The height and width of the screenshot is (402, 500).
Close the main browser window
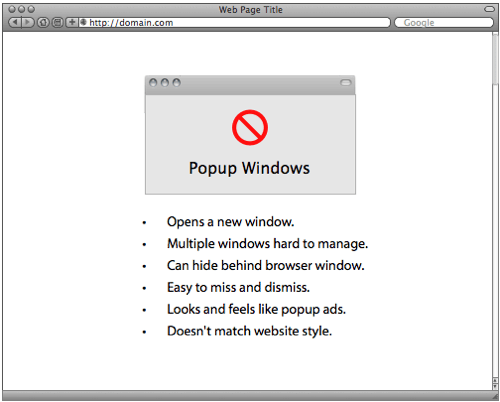[x=12, y=9]
